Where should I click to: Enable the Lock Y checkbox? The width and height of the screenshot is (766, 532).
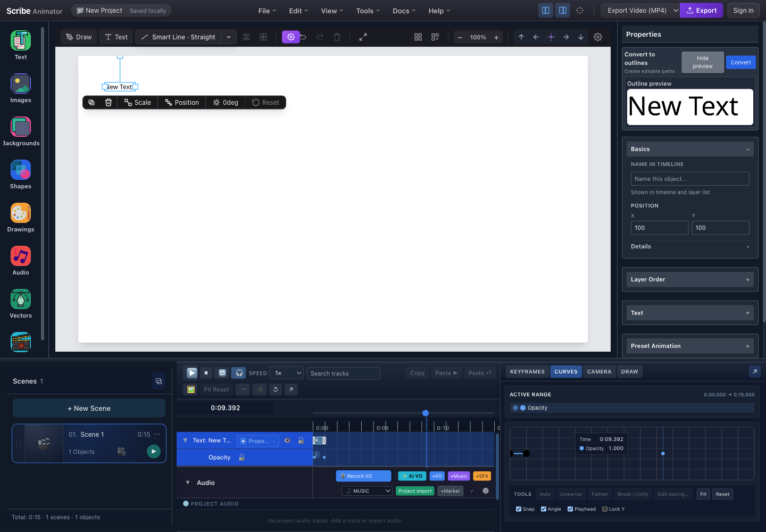(605, 509)
